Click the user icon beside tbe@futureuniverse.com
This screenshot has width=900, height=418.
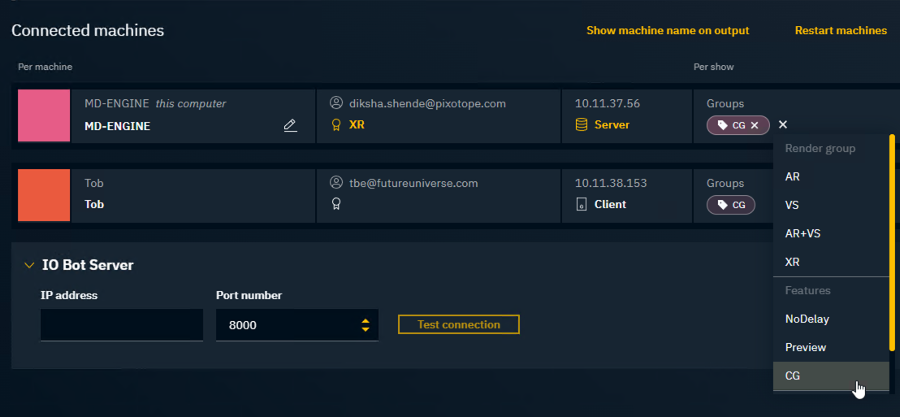(337, 183)
